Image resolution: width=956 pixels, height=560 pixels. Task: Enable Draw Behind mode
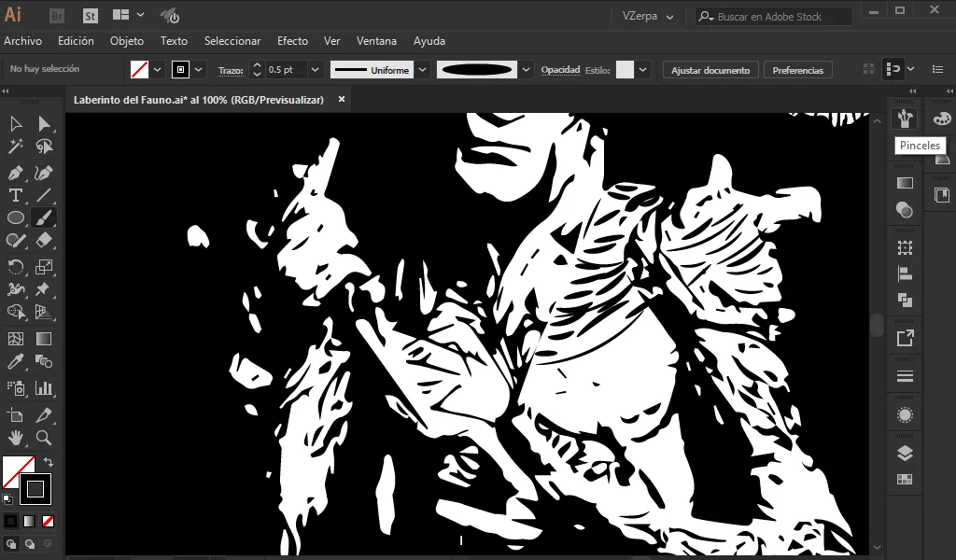pyautogui.click(x=29, y=544)
